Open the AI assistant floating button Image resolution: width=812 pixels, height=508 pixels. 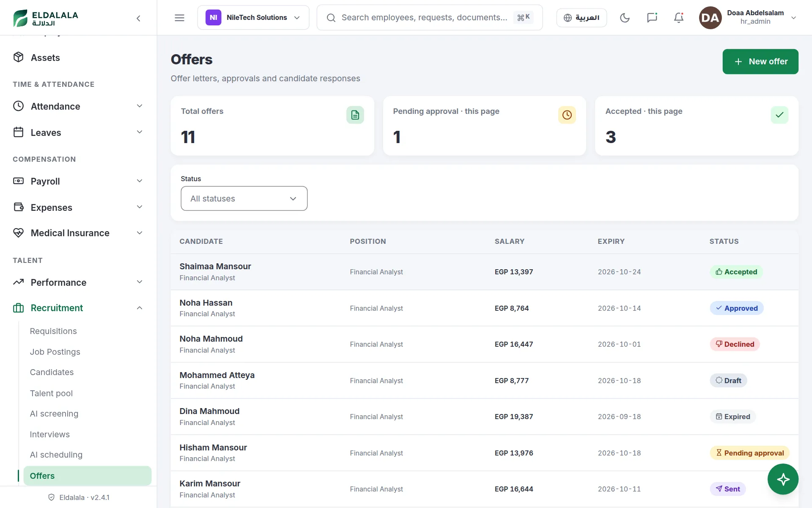(783, 479)
